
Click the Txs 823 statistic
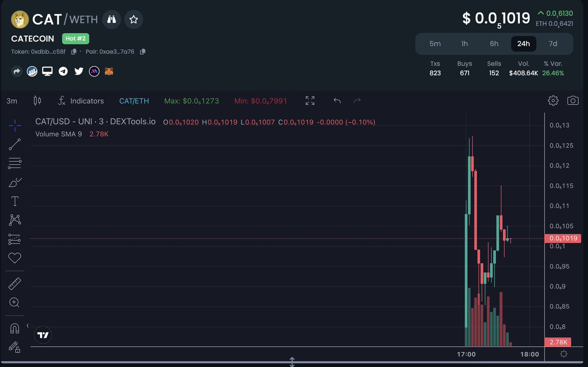point(435,69)
